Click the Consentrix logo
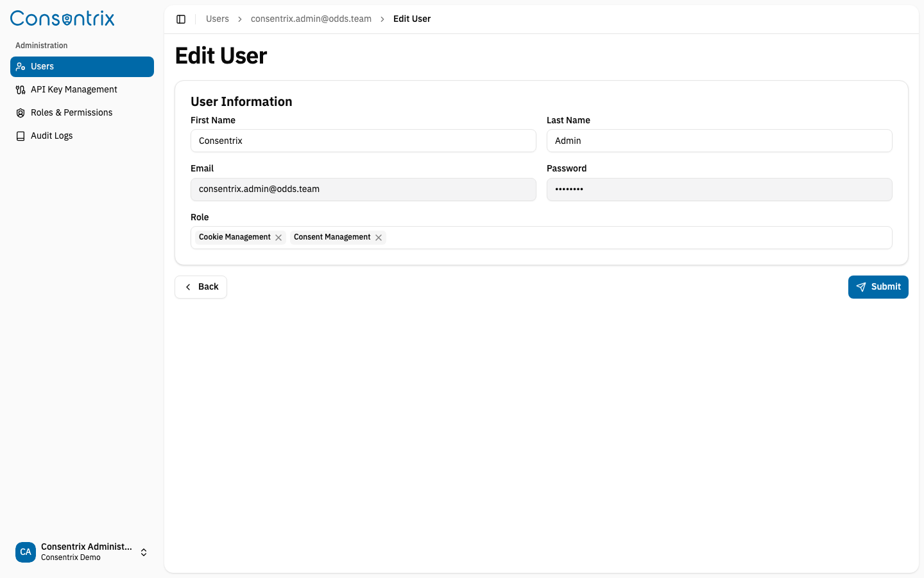This screenshot has height=578, width=924. [62, 19]
